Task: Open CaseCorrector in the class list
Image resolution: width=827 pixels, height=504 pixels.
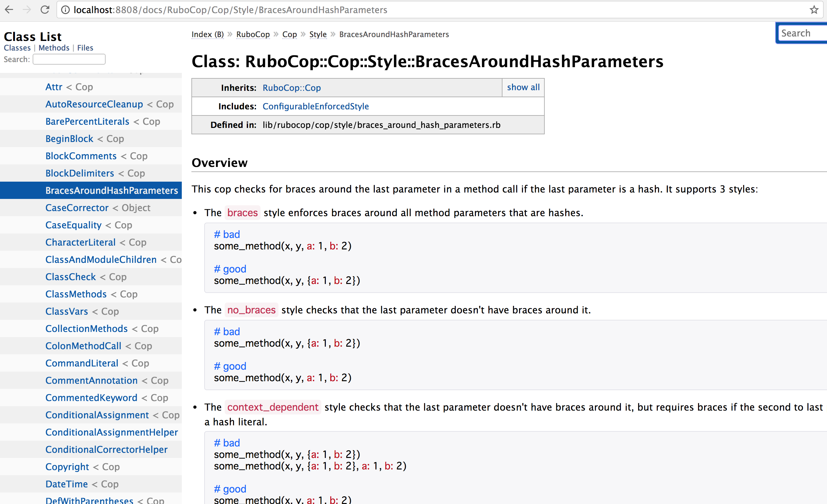Action: tap(77, 208)
